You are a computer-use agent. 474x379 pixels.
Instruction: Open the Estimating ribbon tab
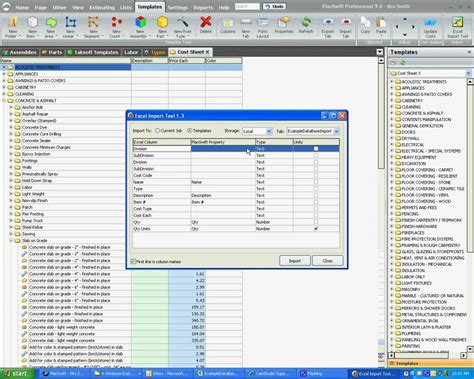(102, 7)
